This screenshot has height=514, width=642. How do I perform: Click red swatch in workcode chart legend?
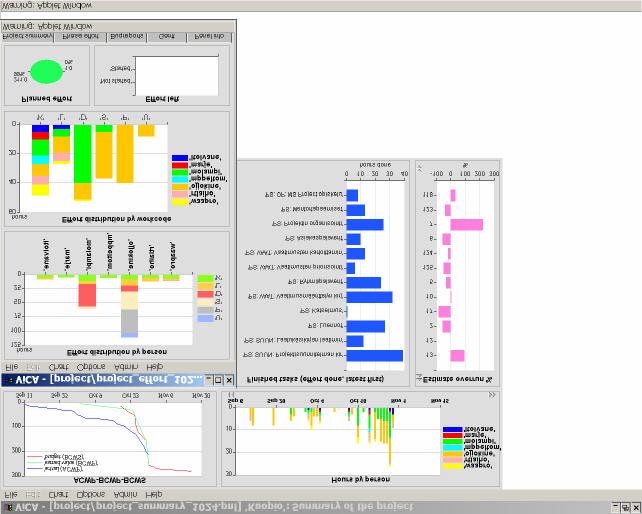[x=180, y=165]
